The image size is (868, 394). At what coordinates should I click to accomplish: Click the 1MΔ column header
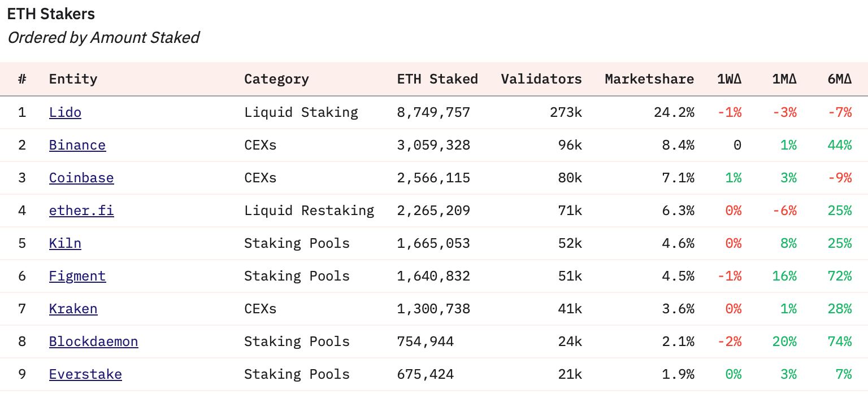pyautogui.click(x=784, y=79)
